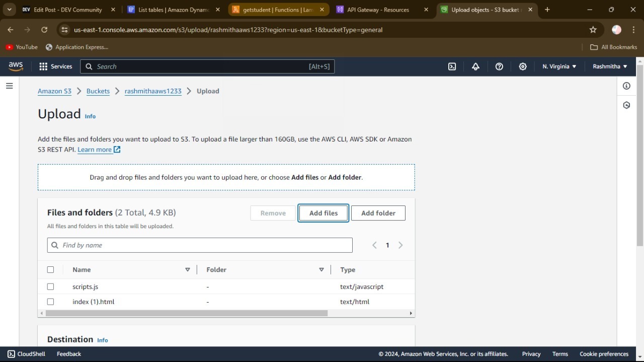Click the text/html type cell
Screen dimensions: 644x362
pos(355,302)
